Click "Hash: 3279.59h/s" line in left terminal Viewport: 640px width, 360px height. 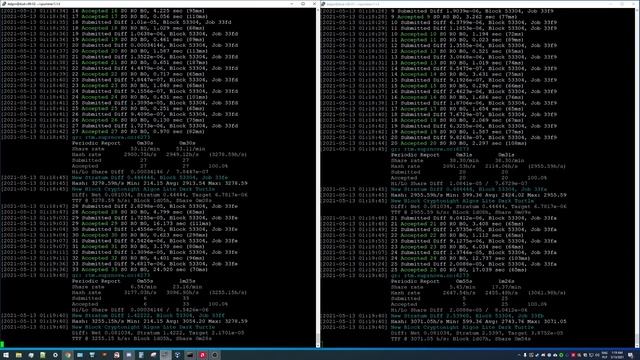tap(160, 184)
